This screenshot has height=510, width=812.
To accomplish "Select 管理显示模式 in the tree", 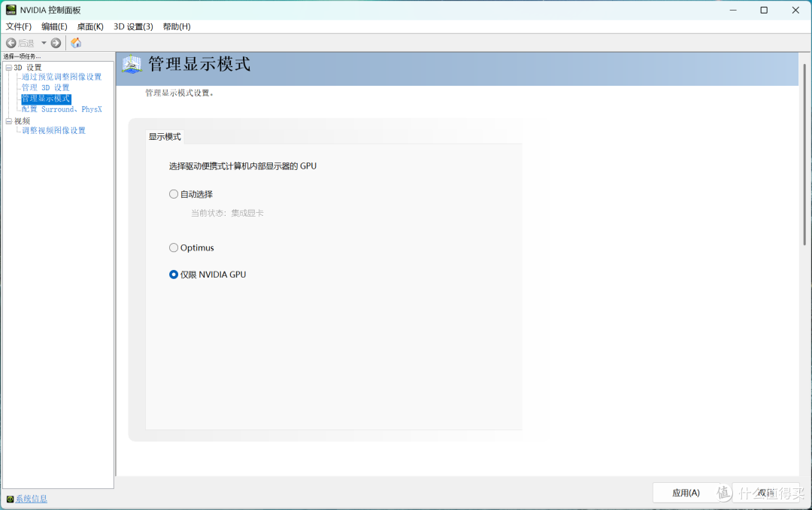I will point(46,99).
